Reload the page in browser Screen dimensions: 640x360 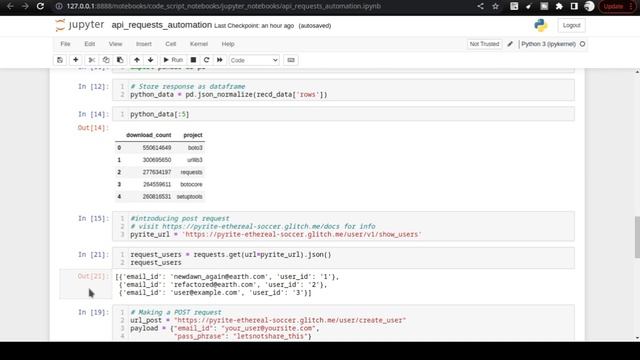click(x=40, y=6)
